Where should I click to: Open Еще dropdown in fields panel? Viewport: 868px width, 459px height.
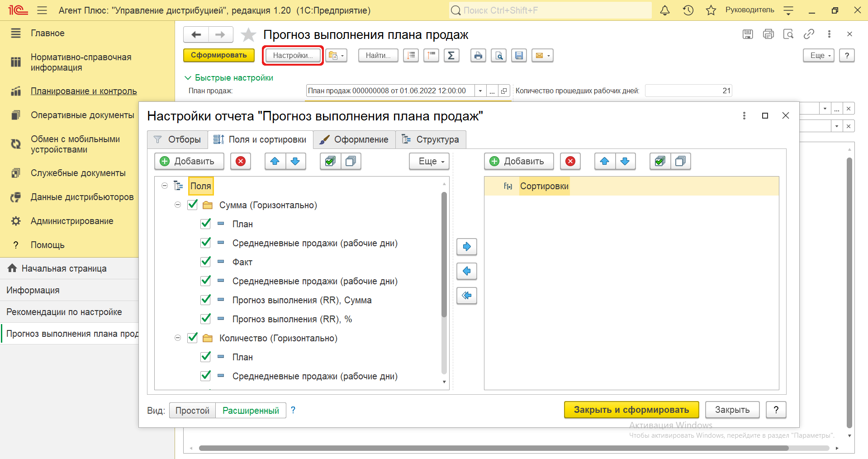429,161
